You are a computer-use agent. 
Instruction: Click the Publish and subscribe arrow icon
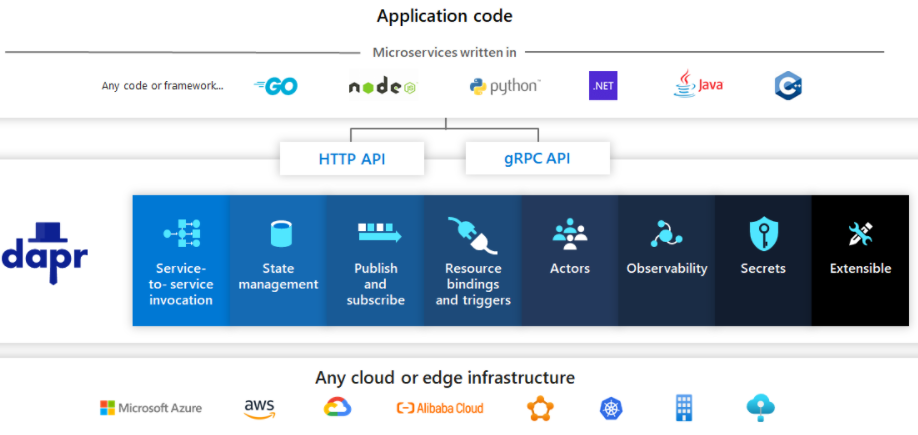379,232
